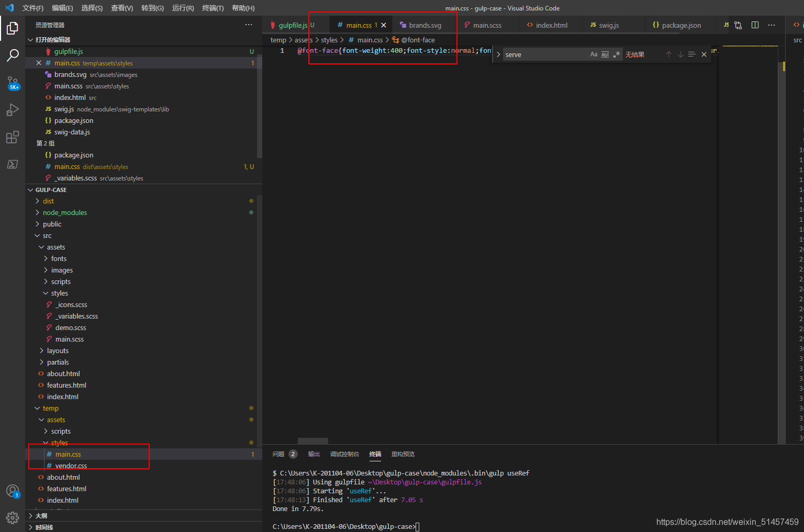
Task: Click the editor horizontal scrollbar thumb
Action: pyautogui.click(x=313, y=441)
